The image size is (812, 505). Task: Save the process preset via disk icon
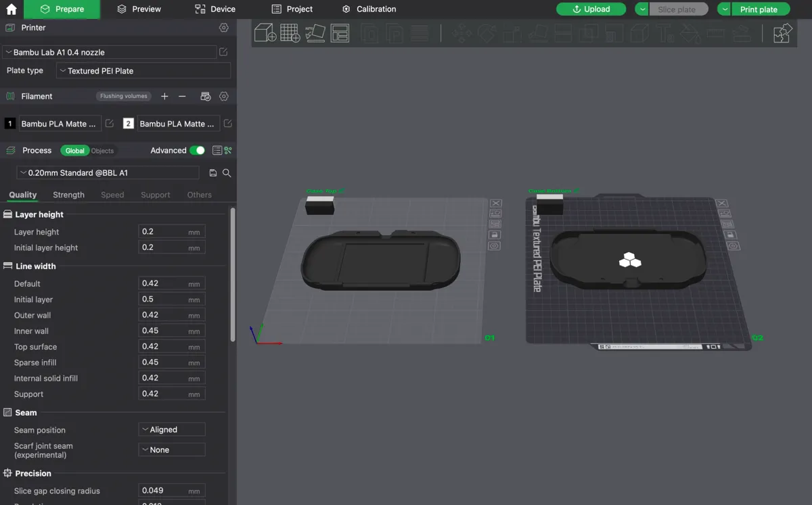click(x=213, y=173)
